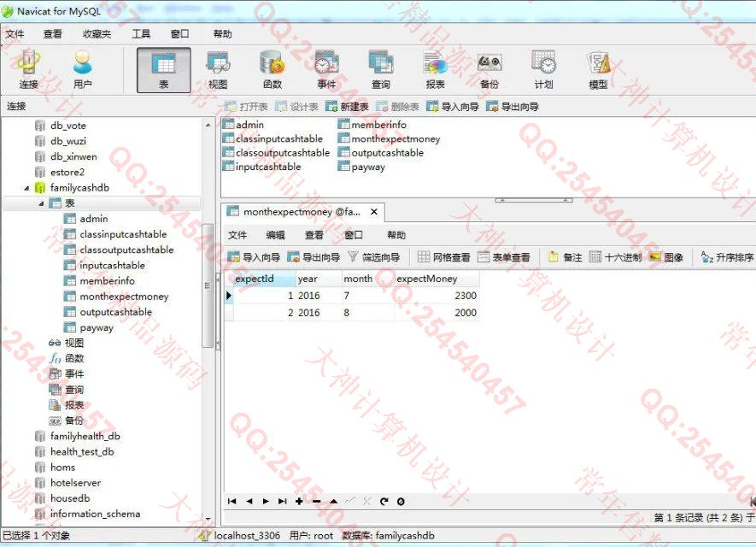
Task: Open main 收藏夹 menu
Action: tap(97, 34)
